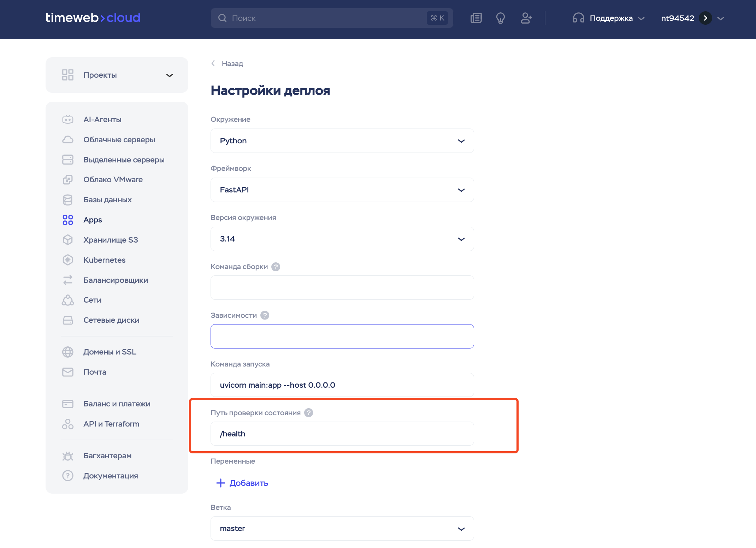756x548 pixels.
Task: Click the timeweb cloud logo
Action: pos(93,18)
